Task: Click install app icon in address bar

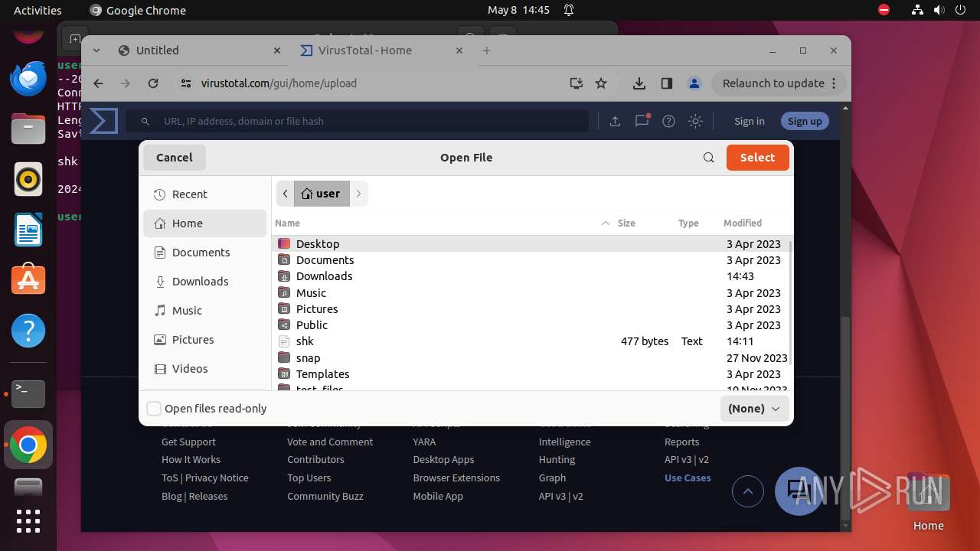Action: pos(577,83)
